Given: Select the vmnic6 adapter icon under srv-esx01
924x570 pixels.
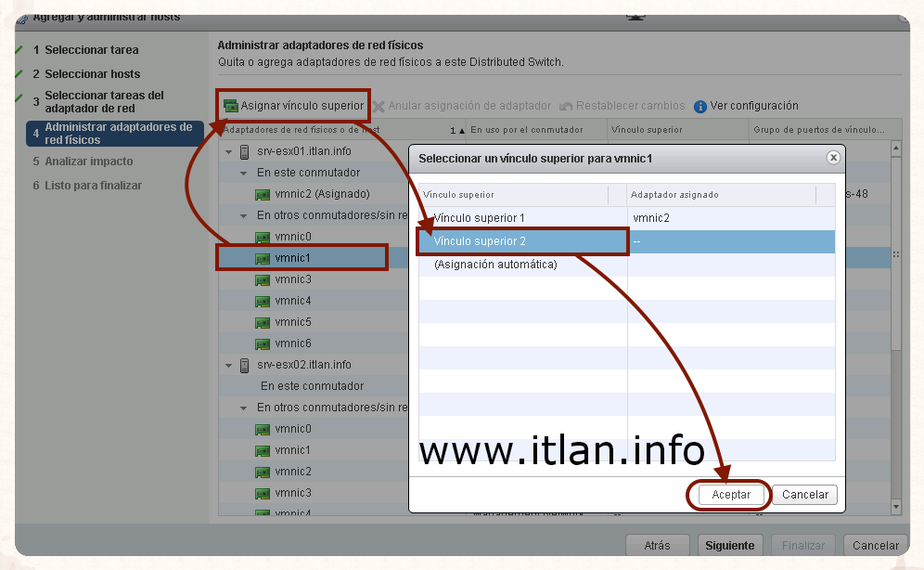Looking at the screenshot, I should (263, 343).
